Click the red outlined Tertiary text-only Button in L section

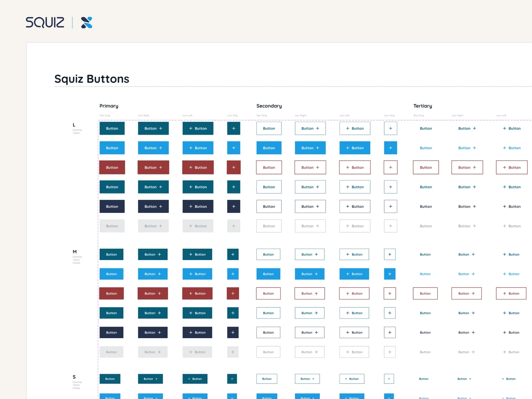point(426,167)
